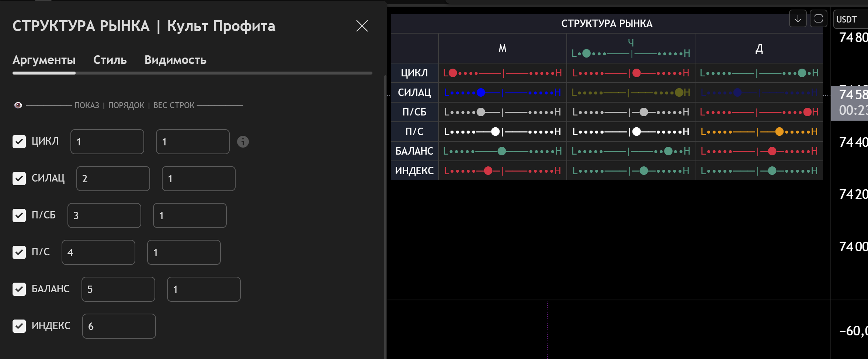Image resolution: width=868 pixels, height=359 pixels.
Task: Switch to the Стиль tab
Action: tap(110, 60)
